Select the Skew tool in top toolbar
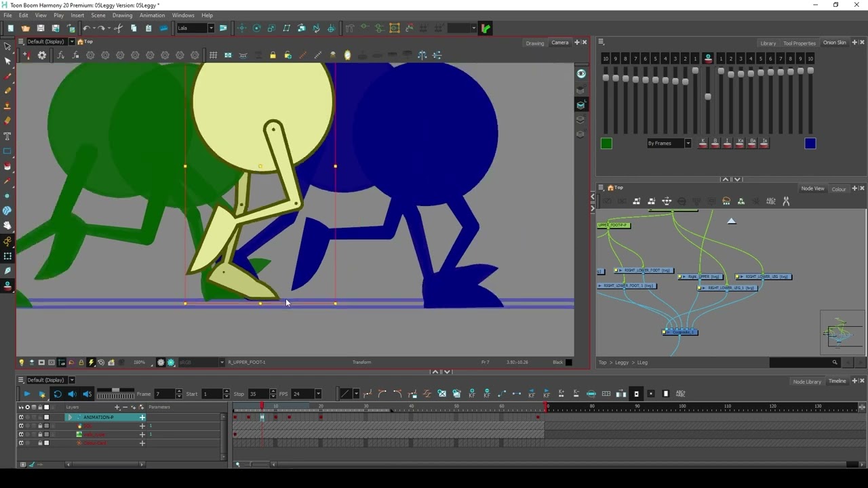868x488 pixels. click(x=286, y=28)
